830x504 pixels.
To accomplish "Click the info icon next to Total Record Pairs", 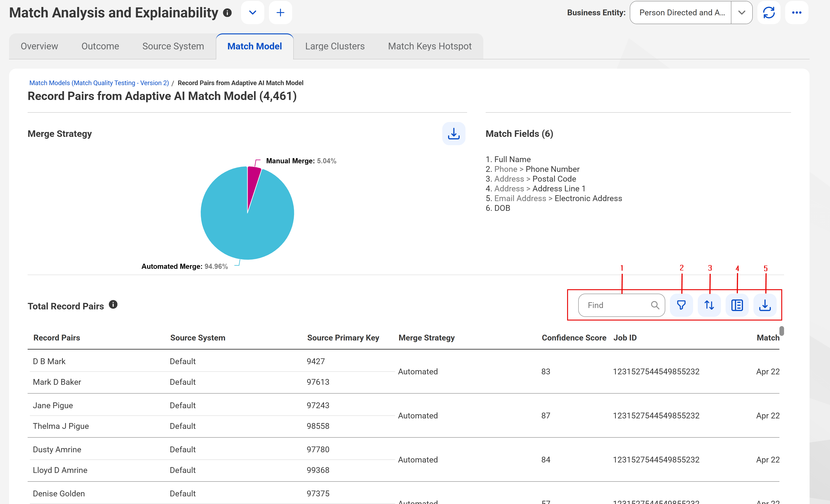I will click(x=113, y=304).
